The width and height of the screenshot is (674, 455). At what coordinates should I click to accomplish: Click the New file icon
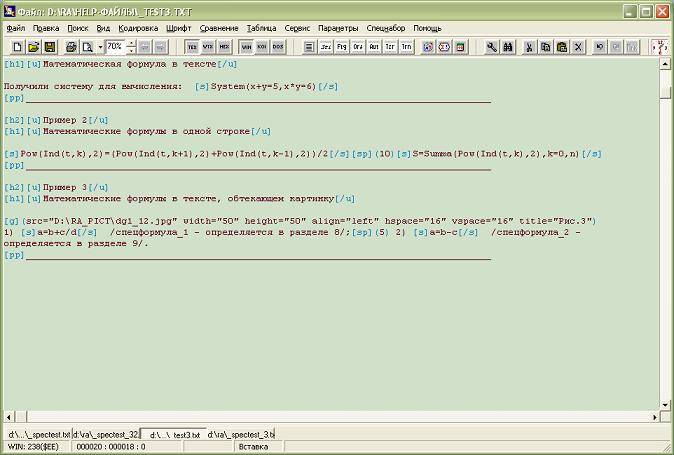coord(19,47)
